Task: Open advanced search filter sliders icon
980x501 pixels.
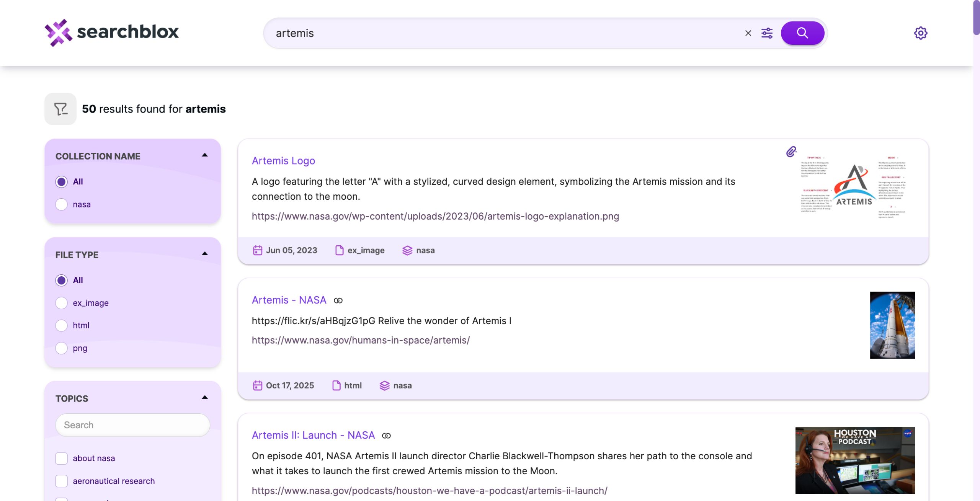Action: 767,33
